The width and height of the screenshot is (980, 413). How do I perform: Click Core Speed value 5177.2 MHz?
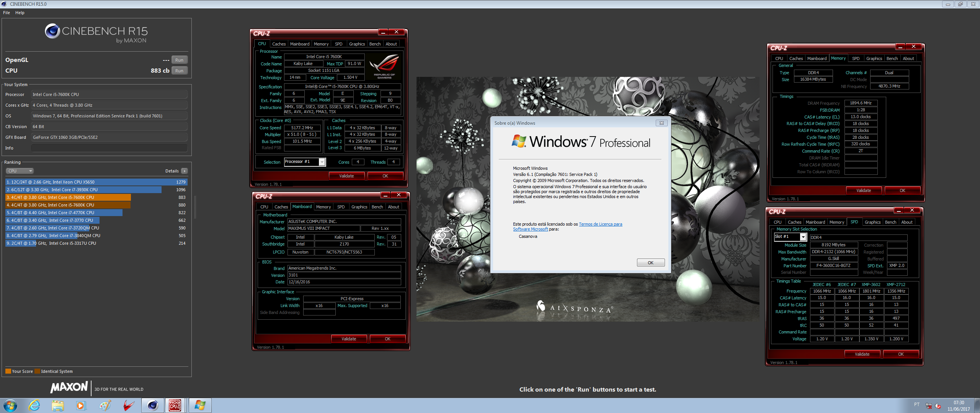coord(302,128)
